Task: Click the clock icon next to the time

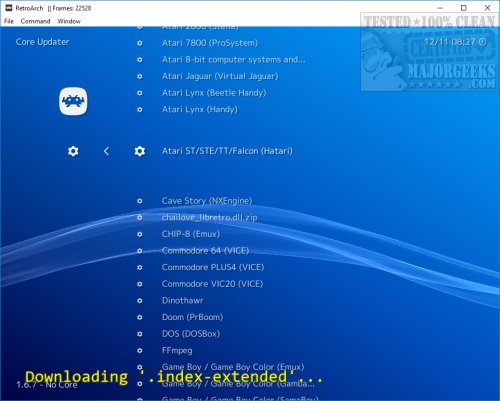Action: (x=482, y=42)
